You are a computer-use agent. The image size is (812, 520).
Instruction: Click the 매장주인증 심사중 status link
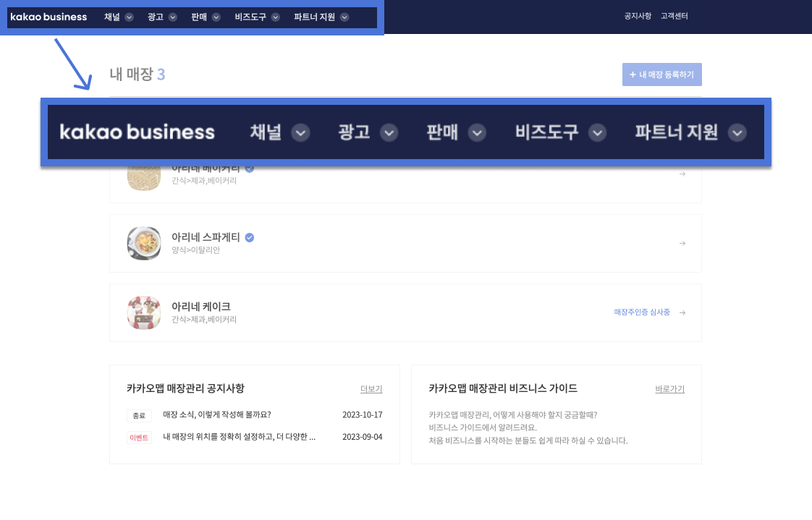pyautogui.click(x=642, y=312)
